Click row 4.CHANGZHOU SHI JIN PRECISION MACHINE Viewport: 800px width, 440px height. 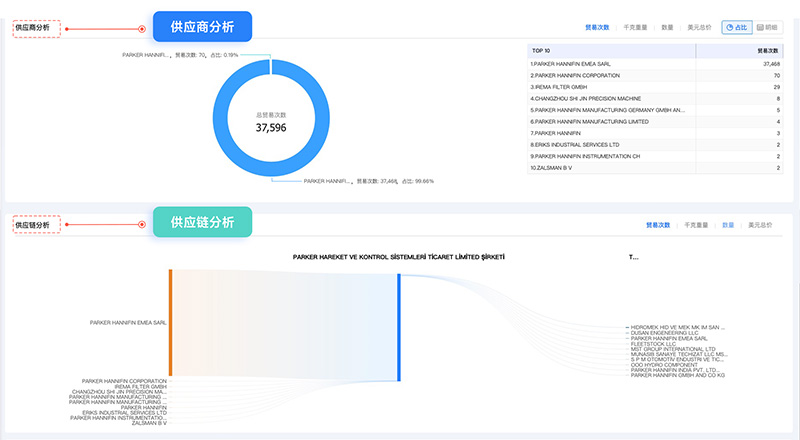tap(655, 99)
